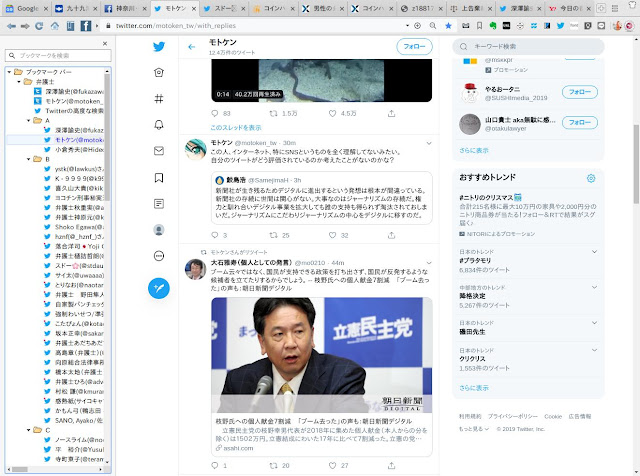Open the Profile avatar icon in sidebar
640x476 pixels.
click(x=159, y=230)
